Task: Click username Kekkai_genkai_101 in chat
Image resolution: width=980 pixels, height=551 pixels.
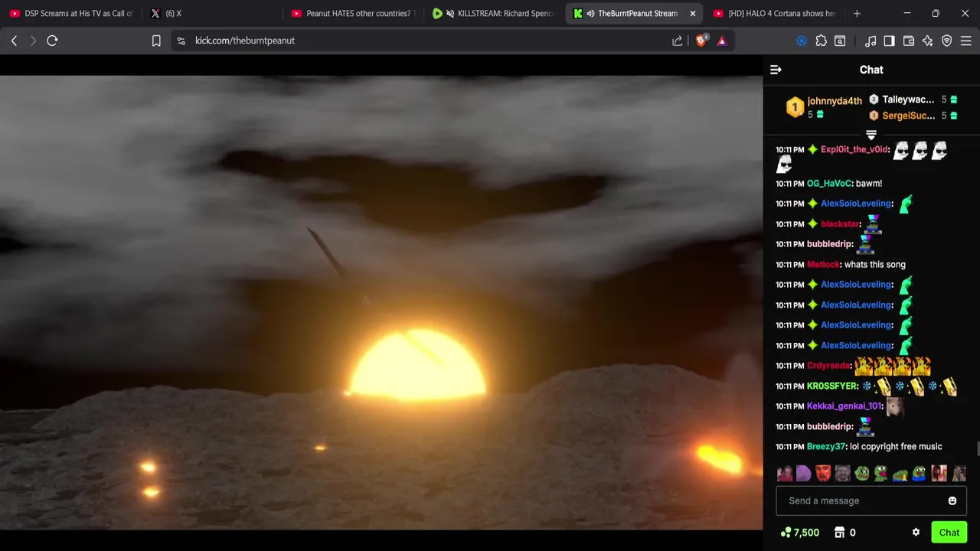Action: click(x=844, y=406)
